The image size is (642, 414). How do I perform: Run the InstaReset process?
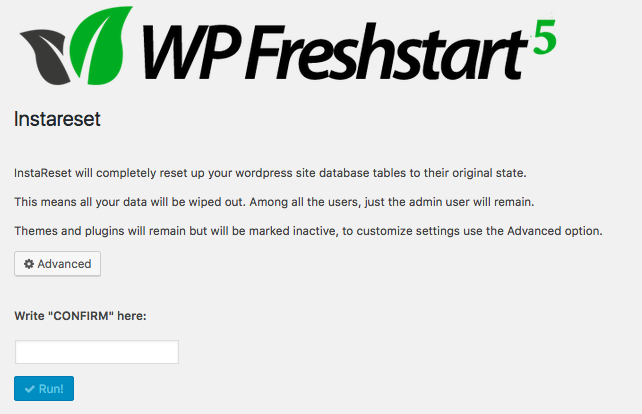(44, 389)
